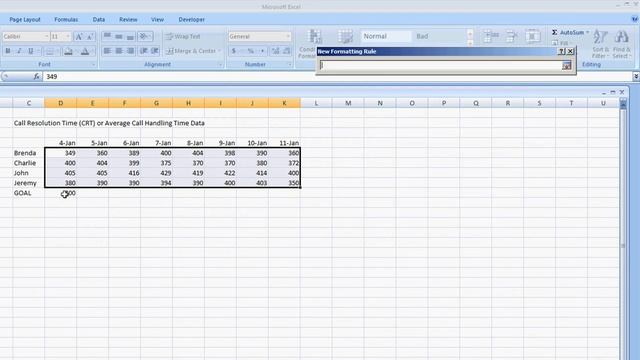This screenshot has width=640, height=360.
Task: Select Middle Align icon
Action: pyautogui.click(x=119, y=37)
